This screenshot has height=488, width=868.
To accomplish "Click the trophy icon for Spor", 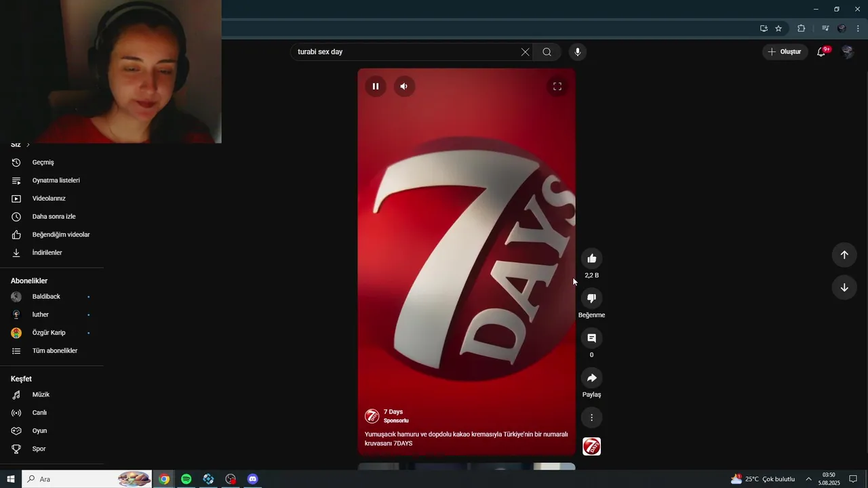I will click(16, 449).
